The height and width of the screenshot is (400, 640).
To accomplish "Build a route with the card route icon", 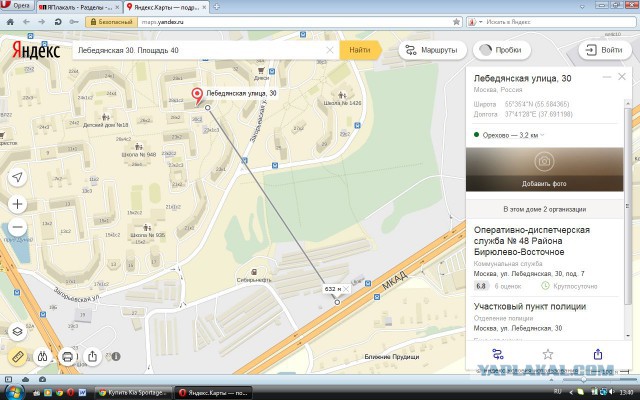I will (x=498, y=354).
